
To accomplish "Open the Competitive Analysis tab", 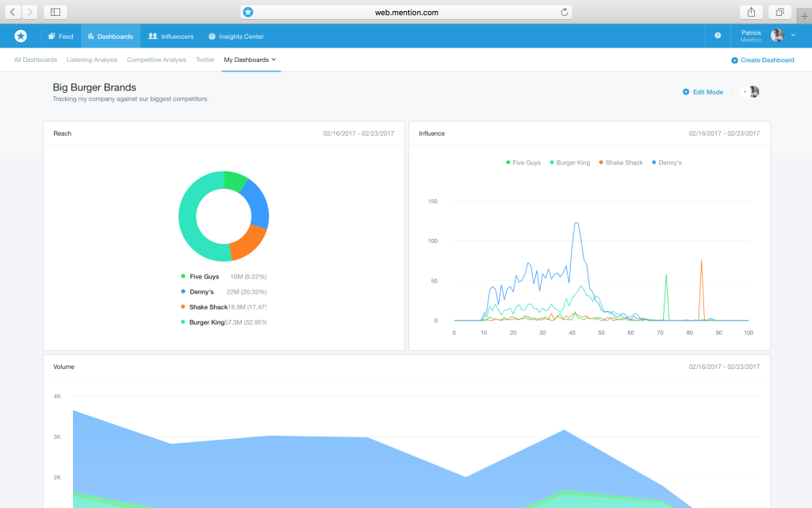I will (156, 60).
